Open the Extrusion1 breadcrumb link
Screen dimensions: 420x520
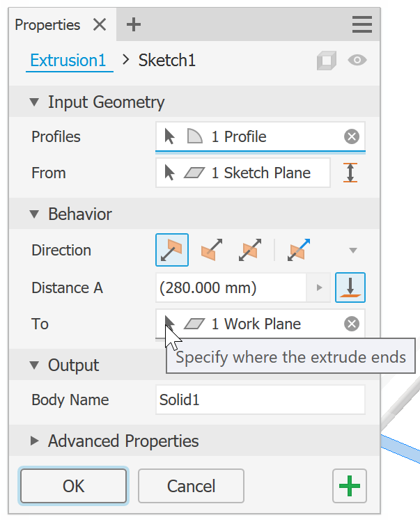click(68, 61)
